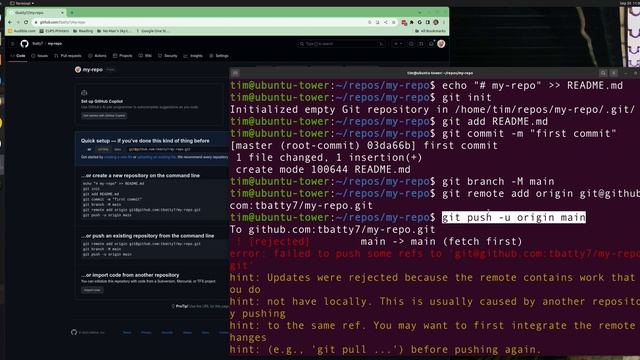Open the Pull requests tab
This screenshot has width=640, height=360.
click(68, 56)
